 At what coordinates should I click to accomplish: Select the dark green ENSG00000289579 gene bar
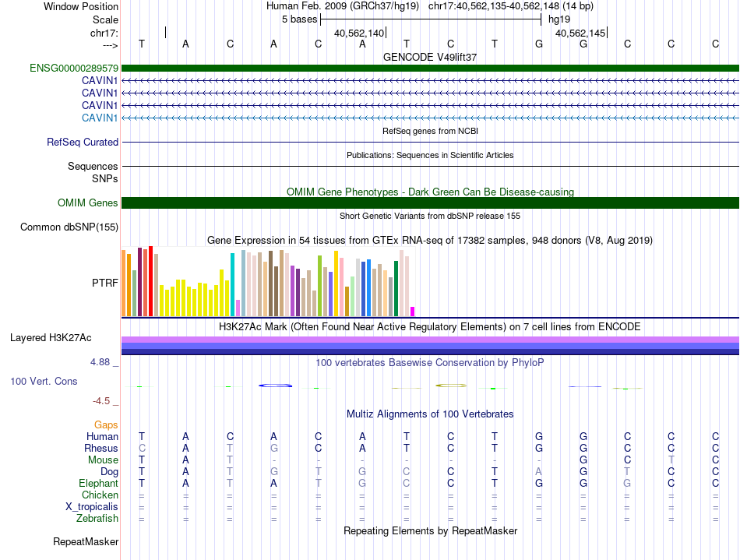[x=430, y=69]
